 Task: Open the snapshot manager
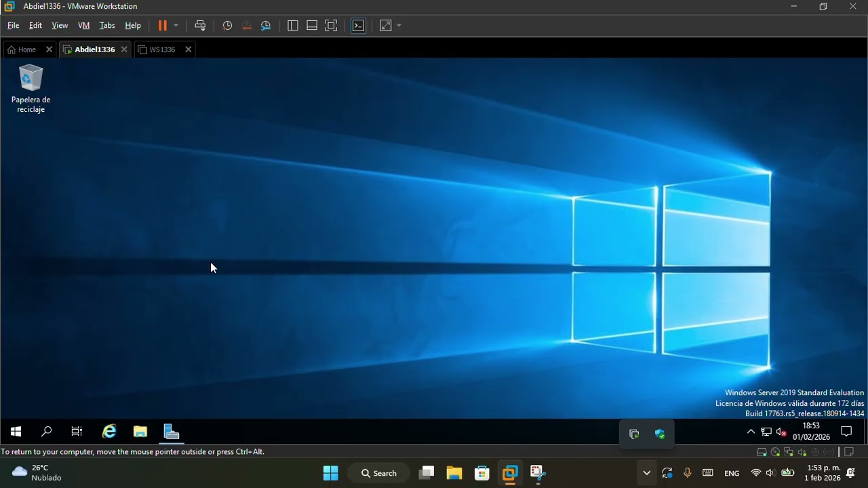(x=266, y=26)
